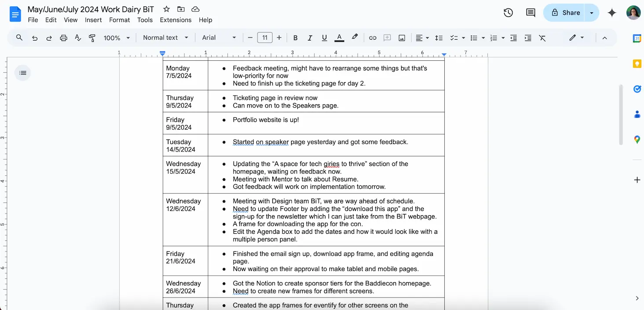This screenshot has height=310, width=644.
Task: Toggle bold formatting
Action: [x=296, y=38]
